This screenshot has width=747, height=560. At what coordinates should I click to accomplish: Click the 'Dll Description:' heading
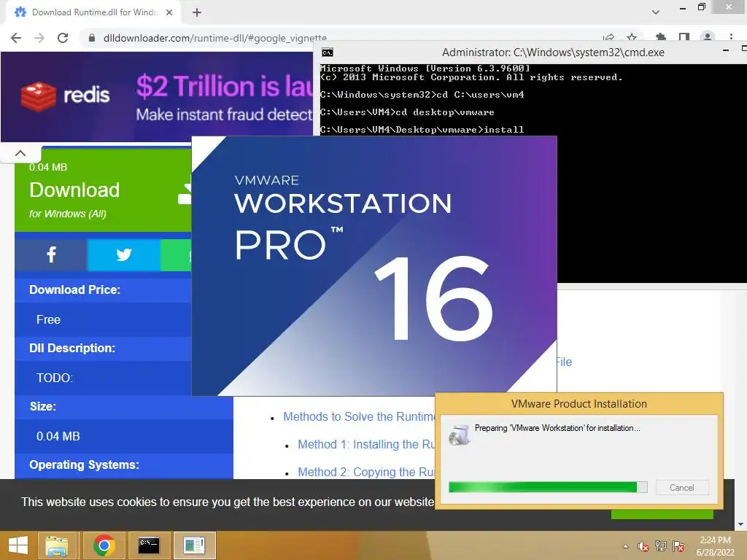(x=72, y=348)
